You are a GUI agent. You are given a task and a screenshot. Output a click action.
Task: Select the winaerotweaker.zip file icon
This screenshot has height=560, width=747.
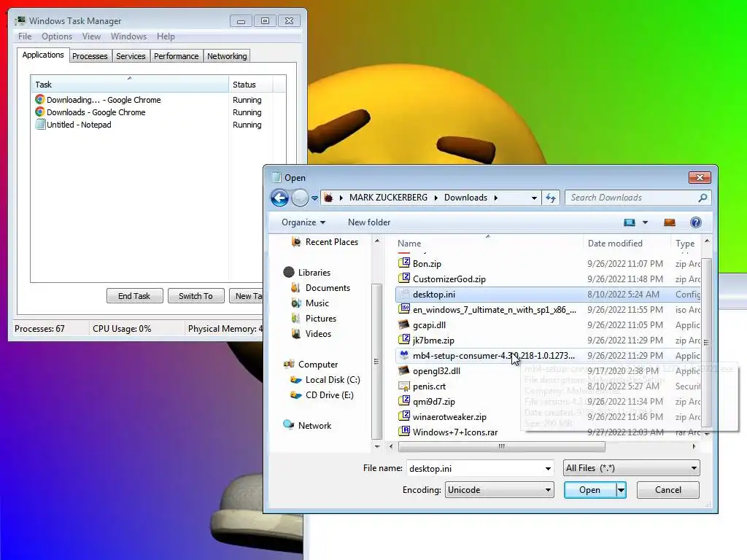(x=404, y=416)
